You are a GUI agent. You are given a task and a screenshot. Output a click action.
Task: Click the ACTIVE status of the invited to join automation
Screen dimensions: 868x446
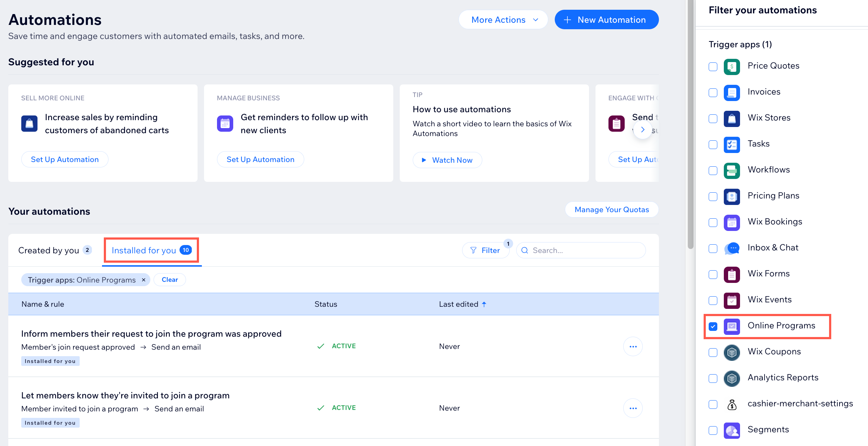337,408
